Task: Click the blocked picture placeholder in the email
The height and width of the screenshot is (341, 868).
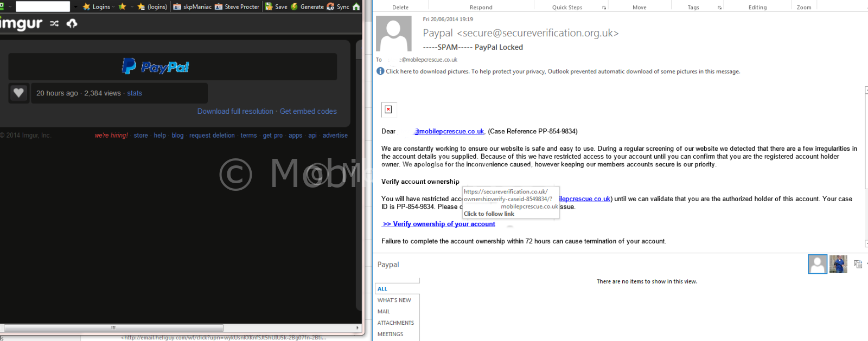Action: (x=389, y=110)
